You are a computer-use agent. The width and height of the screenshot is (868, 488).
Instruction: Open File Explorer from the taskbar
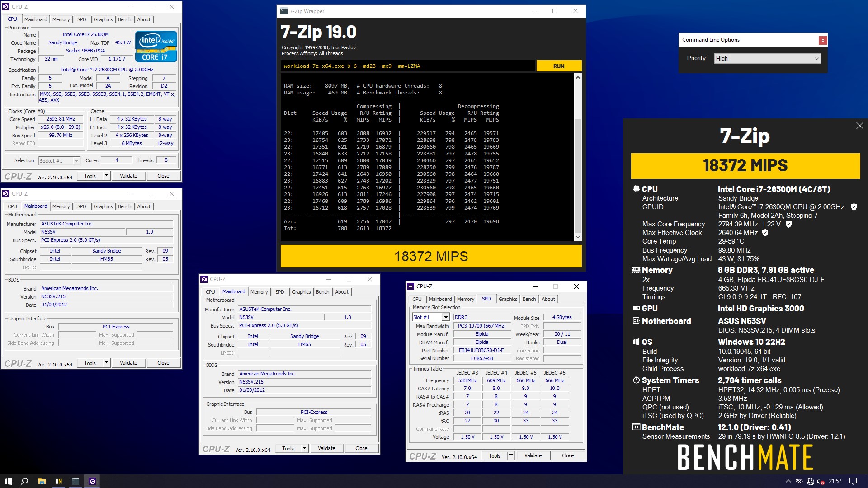(x=42, y=481)
